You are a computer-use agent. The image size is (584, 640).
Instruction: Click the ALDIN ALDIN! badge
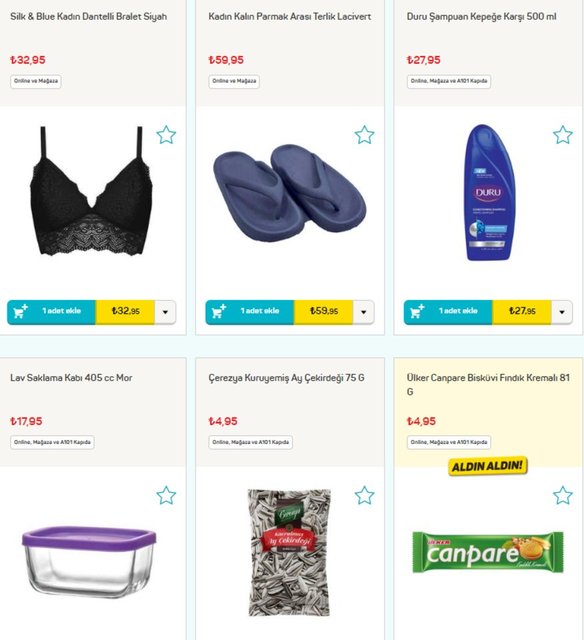click(487, 466)
